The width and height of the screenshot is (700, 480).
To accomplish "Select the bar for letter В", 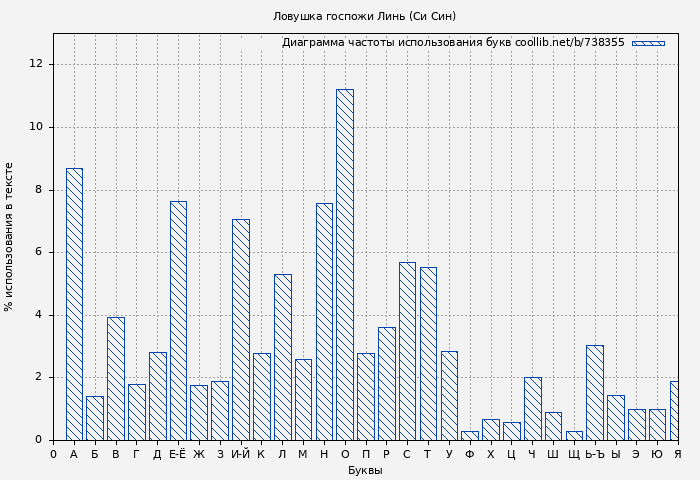I will point(116,379).
